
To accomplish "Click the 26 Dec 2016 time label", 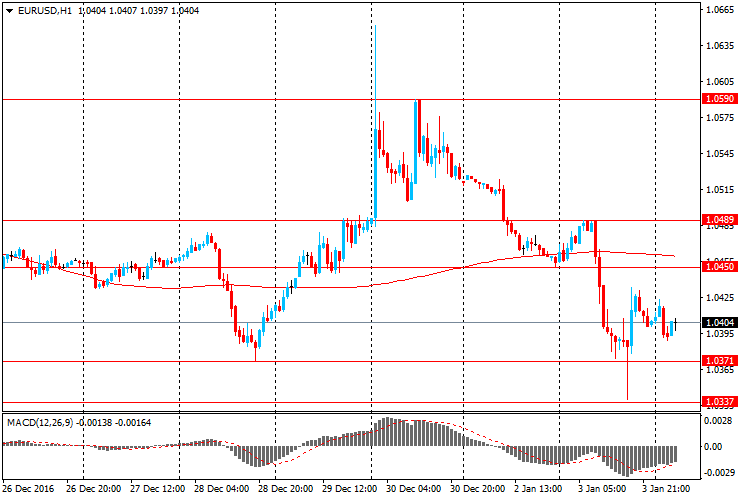I will [28, 489].
